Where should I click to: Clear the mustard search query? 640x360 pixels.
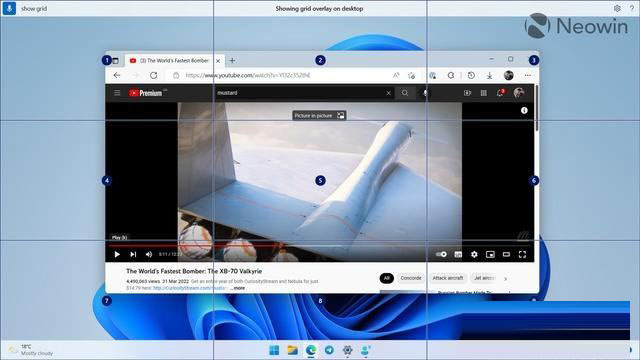(389, 93)
